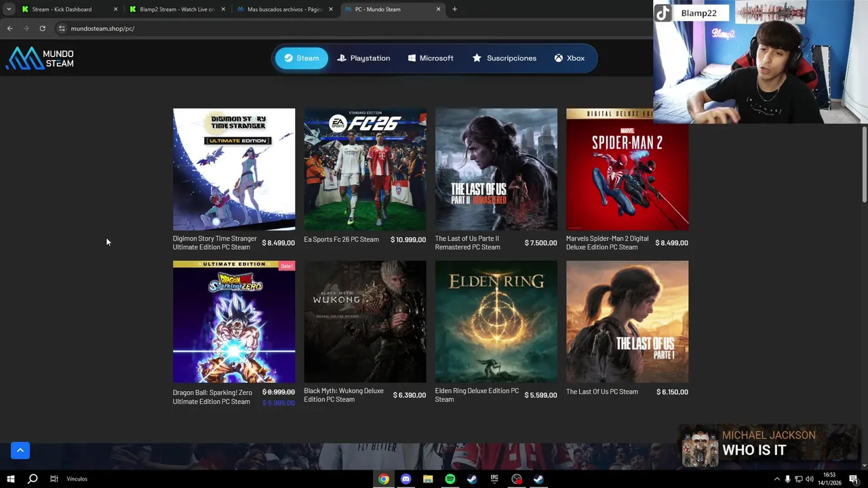Close the Stream - Kick Dashboard tab
This screenshot has width=868, height=488.
click(x=115, y=9)
